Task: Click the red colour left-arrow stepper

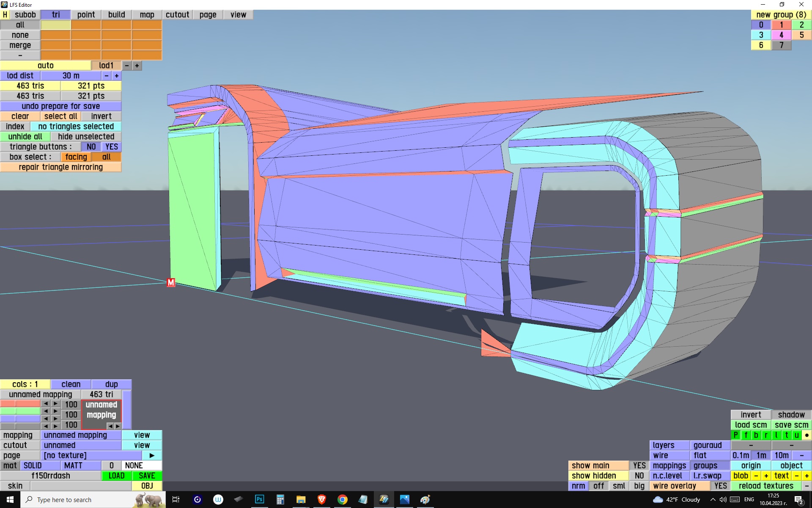Action: 46,404
